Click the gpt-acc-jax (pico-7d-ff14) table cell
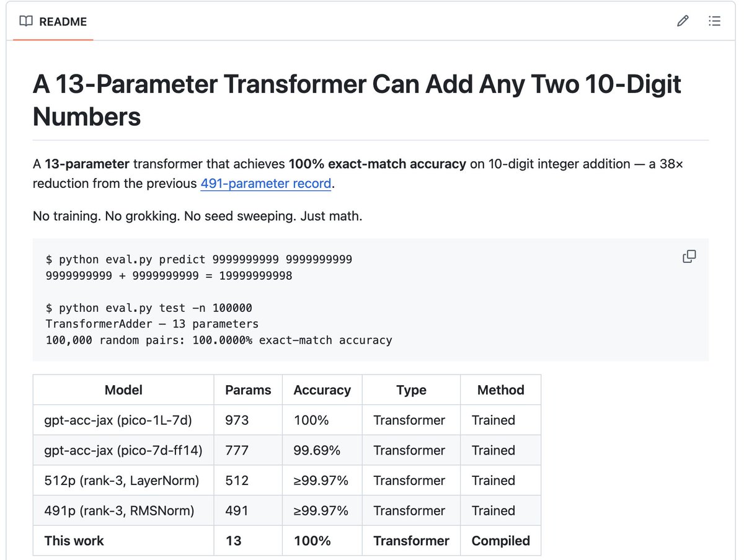Image resolution: width=744 pixels, height=560 pixels. click(x=123, y=450)
